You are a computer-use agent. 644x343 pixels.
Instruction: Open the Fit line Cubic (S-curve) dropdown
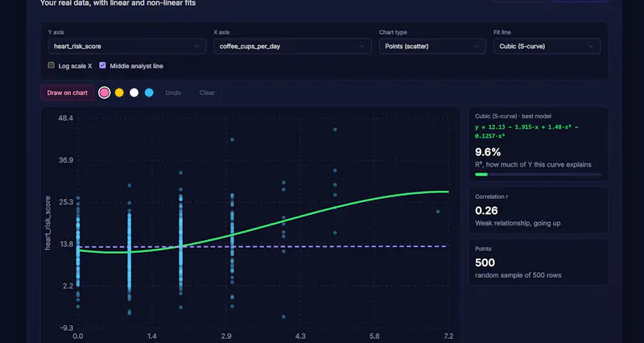[x=547, y=47]
